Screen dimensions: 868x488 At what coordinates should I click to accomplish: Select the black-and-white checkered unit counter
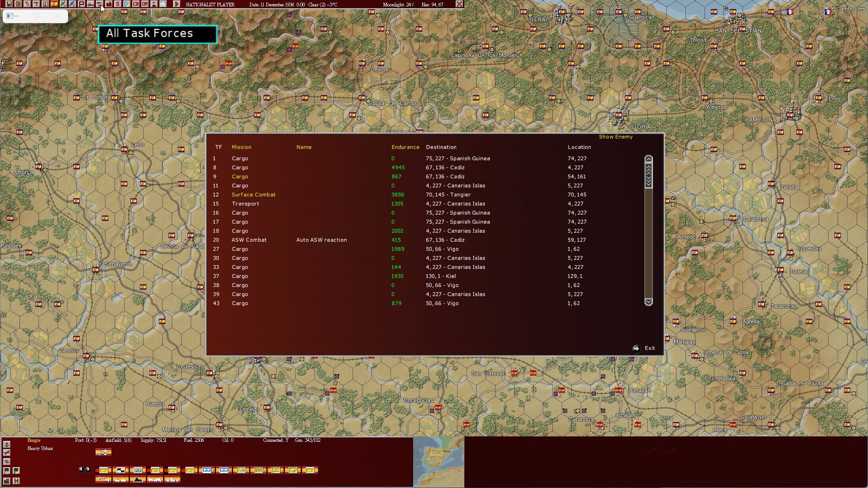click(121, 470)
